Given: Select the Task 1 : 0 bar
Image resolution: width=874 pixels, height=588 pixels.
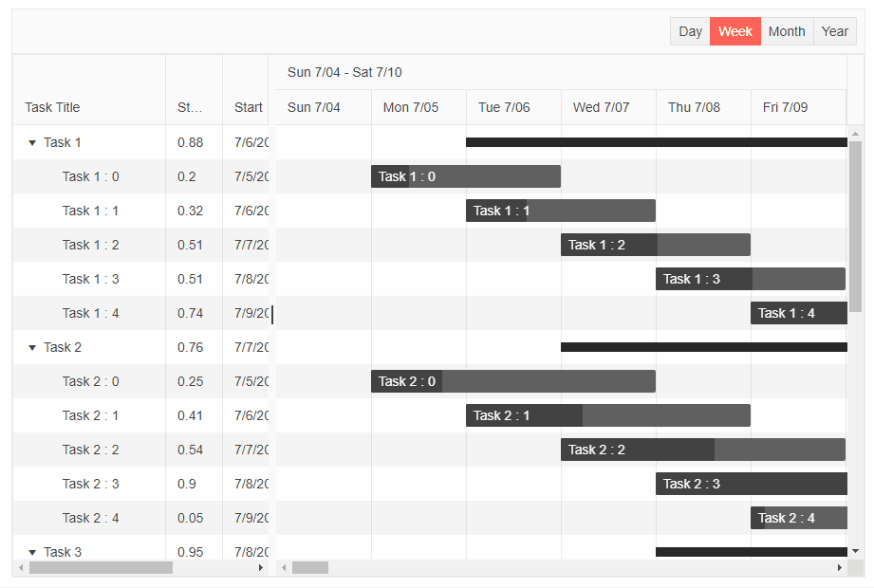Looking at the screenshot, I should click(465, 176).
